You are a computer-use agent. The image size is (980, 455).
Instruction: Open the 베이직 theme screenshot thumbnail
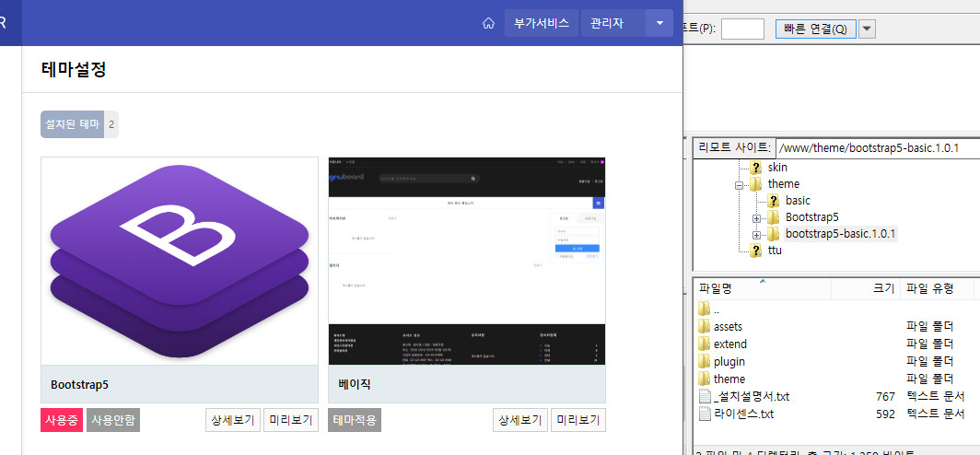pos(467,262)
